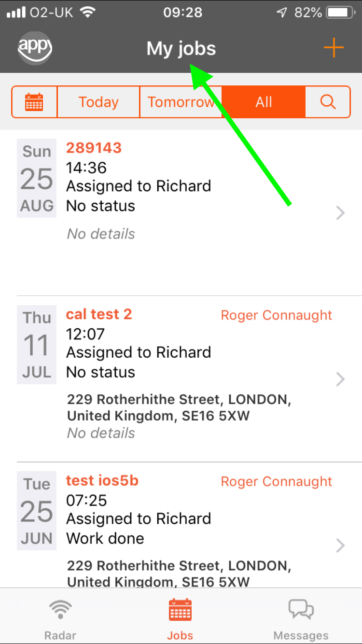The height and width of the screenshot is (644, 362).
Task: Open the cal test 2 job title
Action: tap(99, 314)
